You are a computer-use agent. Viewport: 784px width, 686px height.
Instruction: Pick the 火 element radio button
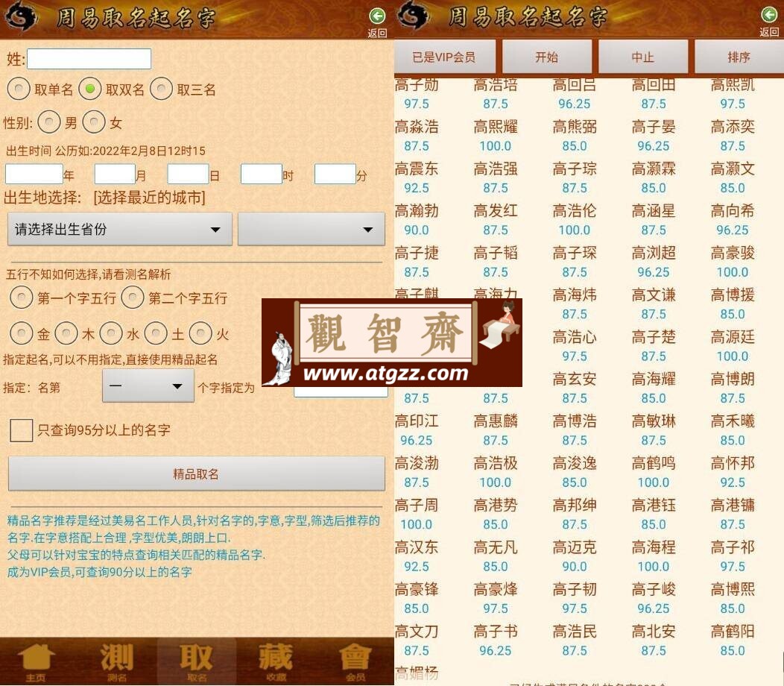200,333
